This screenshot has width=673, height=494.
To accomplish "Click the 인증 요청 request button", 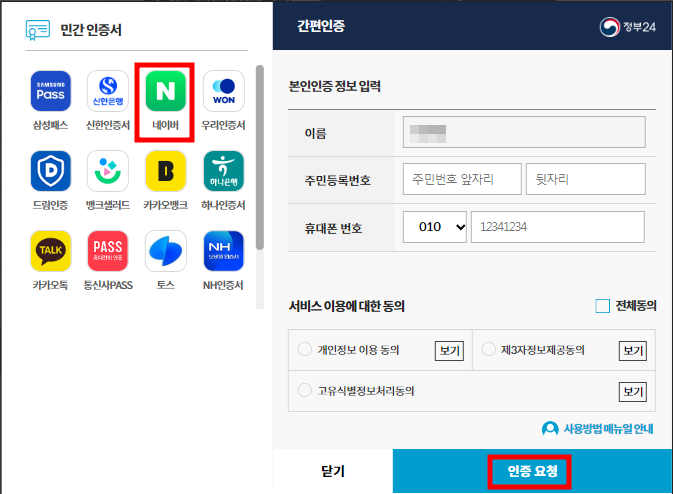I will coord(532,471).
